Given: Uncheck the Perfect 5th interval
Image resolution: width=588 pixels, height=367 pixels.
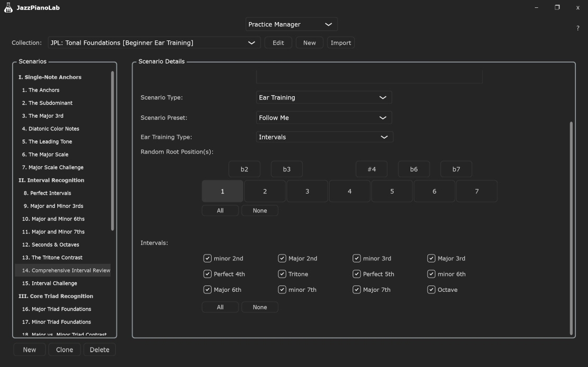Looking at the screenshot, I should (x=357, y=274).
